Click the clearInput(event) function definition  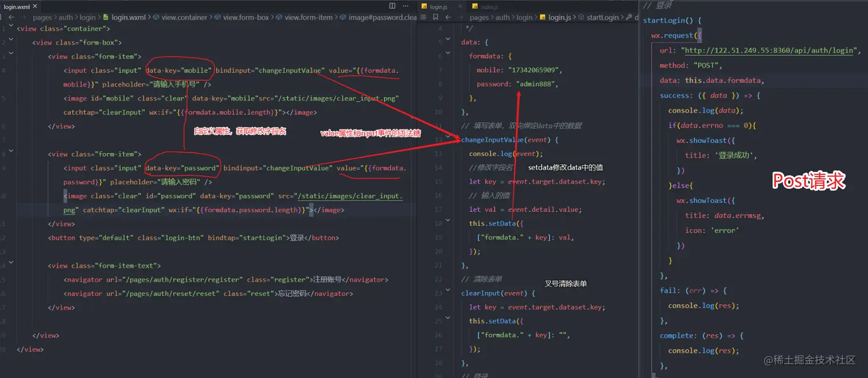click(x=498, y=293)
